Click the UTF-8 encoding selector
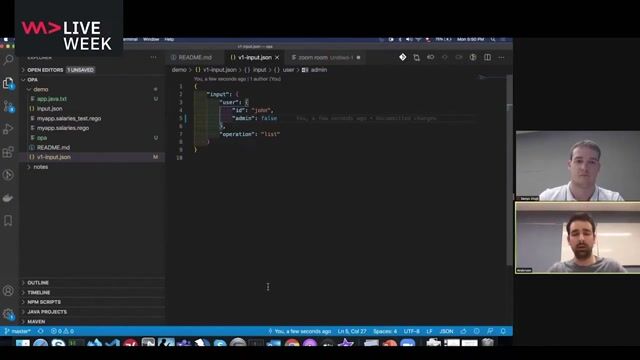 coord(411,331)
